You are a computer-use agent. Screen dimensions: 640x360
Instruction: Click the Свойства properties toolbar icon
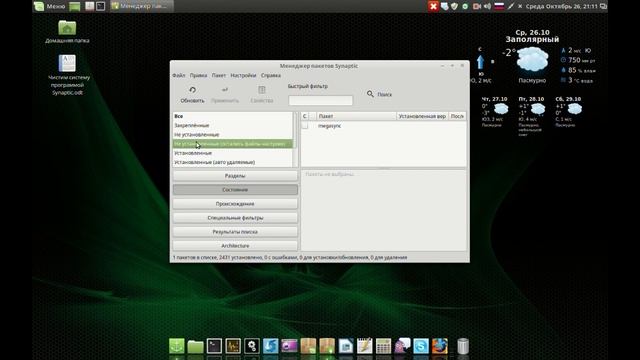[262, 90]
